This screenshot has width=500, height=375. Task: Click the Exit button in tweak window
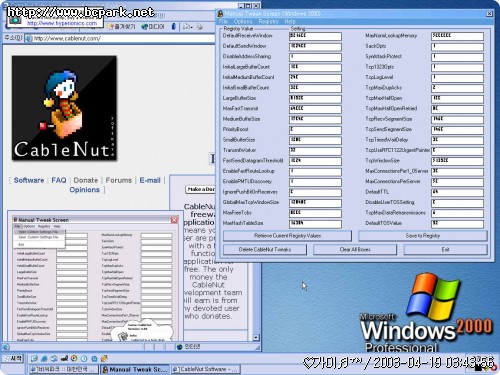click(x=445, y=249)
